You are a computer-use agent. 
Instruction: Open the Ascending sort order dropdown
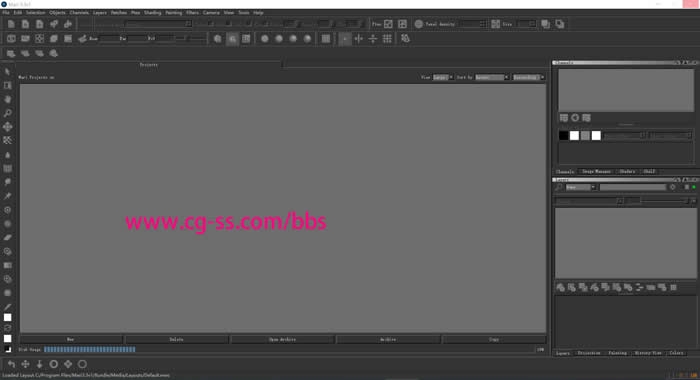click(529, 77)
